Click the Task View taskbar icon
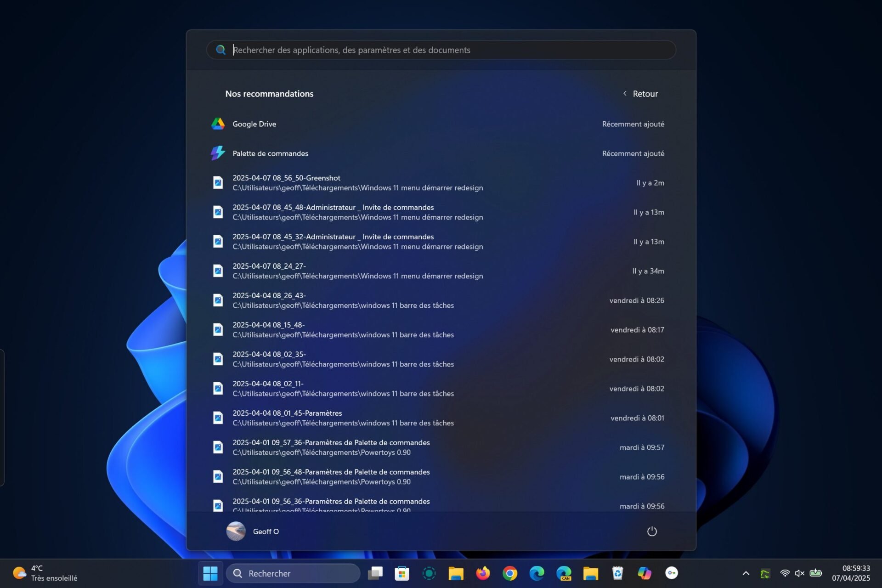This screenshot has height=588, width=882. coord(375,573)
